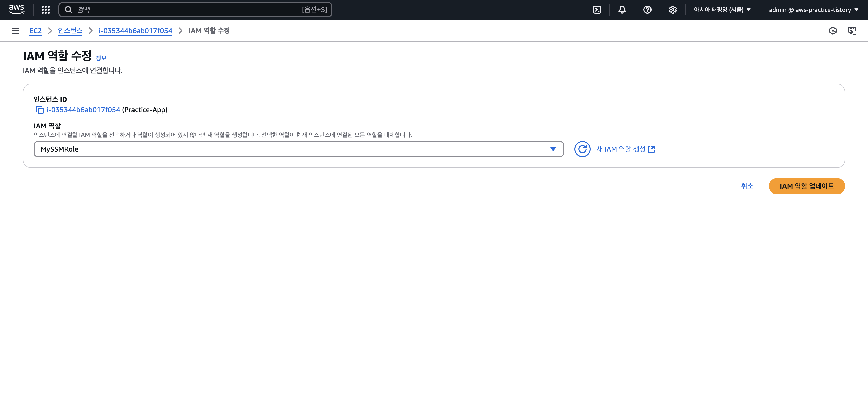Click the AWS logo home icon

[x=16, y=9]
